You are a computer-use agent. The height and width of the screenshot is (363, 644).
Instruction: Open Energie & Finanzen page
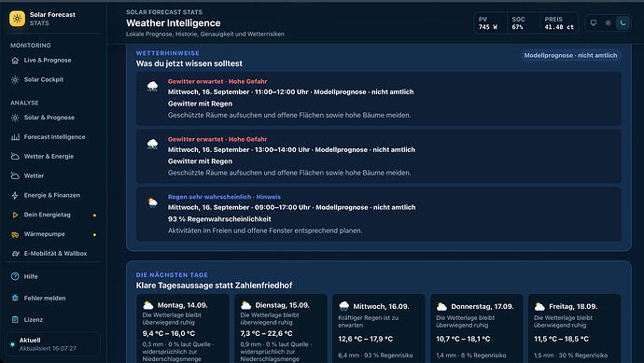pyautogui.click(x=53, y=195)
